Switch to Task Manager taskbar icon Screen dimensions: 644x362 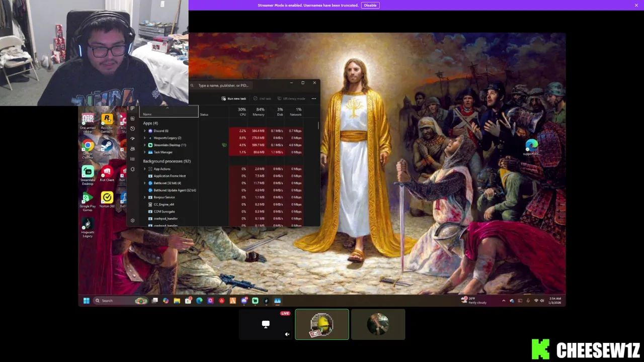277,301
